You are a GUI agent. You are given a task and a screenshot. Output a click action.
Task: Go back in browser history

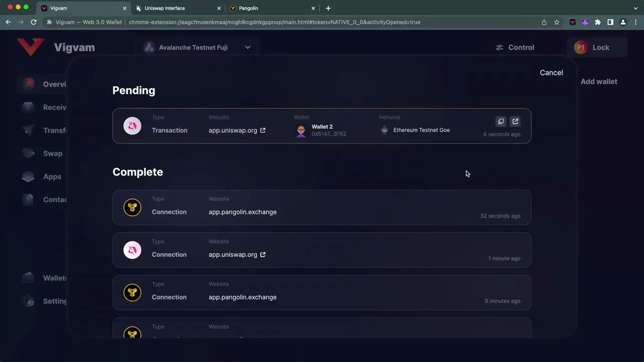coord(8,22)
